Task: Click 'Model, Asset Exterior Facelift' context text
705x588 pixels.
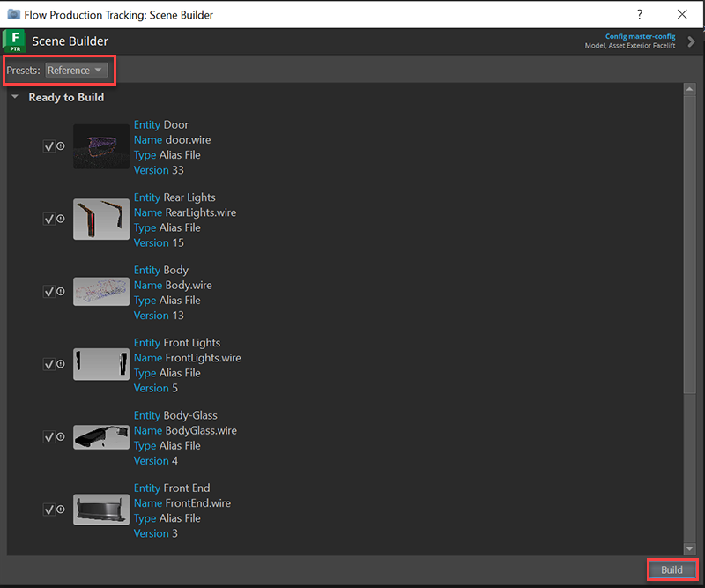Action: click(x=630, y=46)
